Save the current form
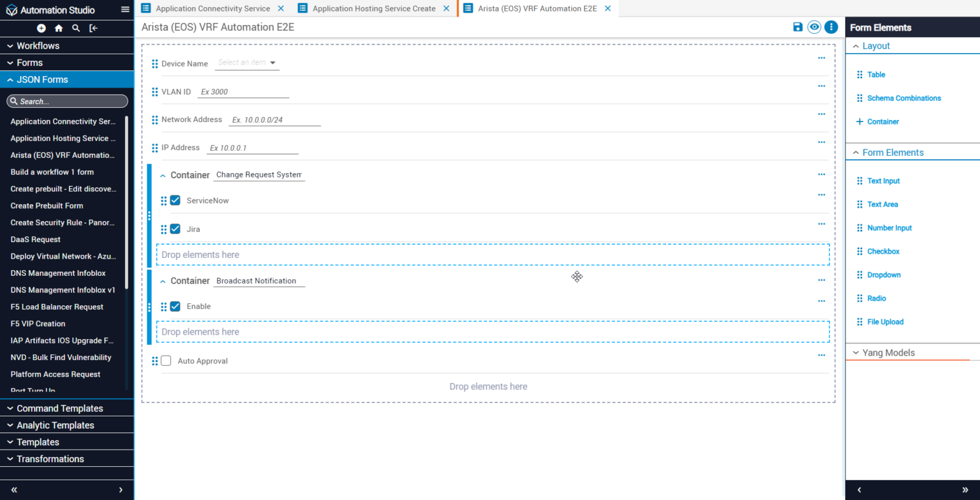The width and height of the screenshot is (980, 500). 798,27
